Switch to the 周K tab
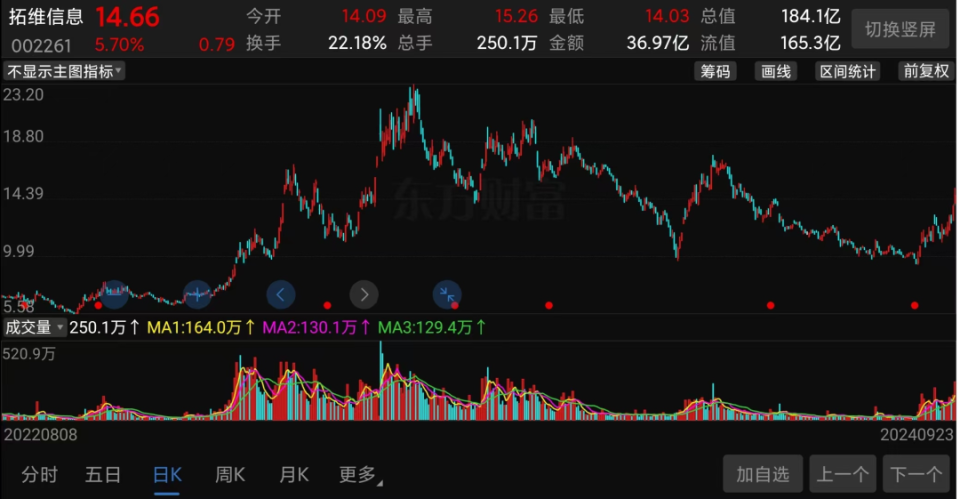The width and height of the screenshot is (960, 499). pyautogui.click(x=230, y=475)
